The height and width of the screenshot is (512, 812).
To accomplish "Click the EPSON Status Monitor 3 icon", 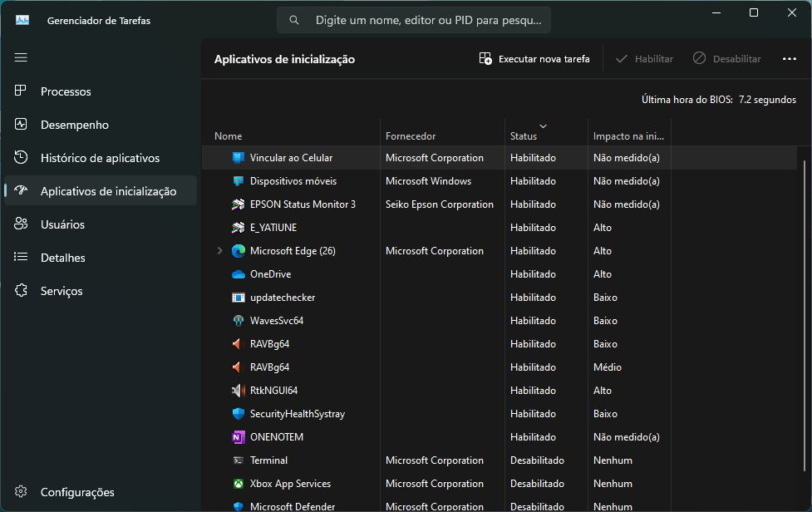I will (239, 204).
